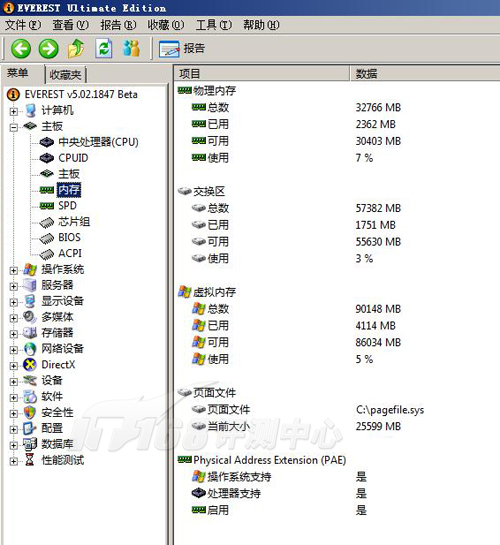Click the Refresh toolbar icon
The image size is (500, 545).
tap(104, 48)
